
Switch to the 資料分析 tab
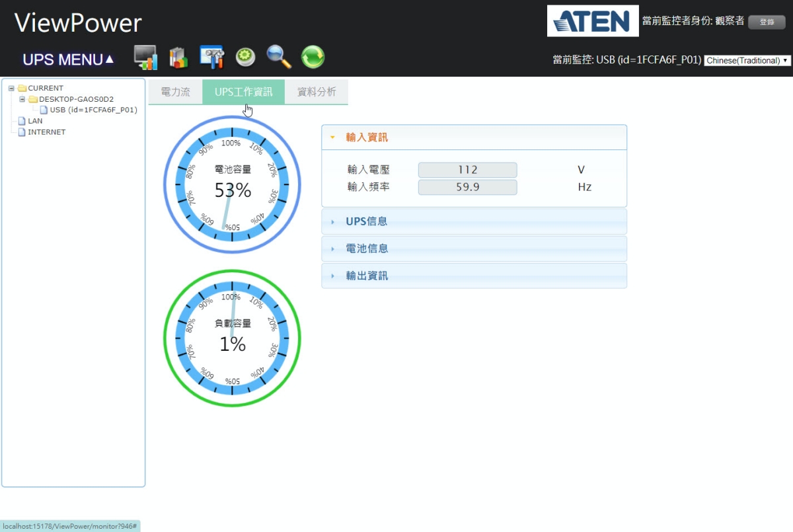pos(317,92)
